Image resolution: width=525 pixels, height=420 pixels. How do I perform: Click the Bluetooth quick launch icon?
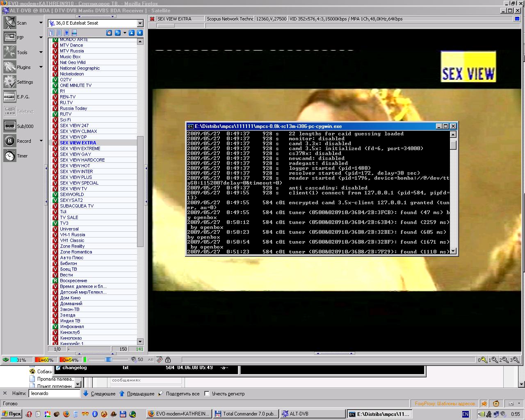pyautogui.click(x=95, y=414)
